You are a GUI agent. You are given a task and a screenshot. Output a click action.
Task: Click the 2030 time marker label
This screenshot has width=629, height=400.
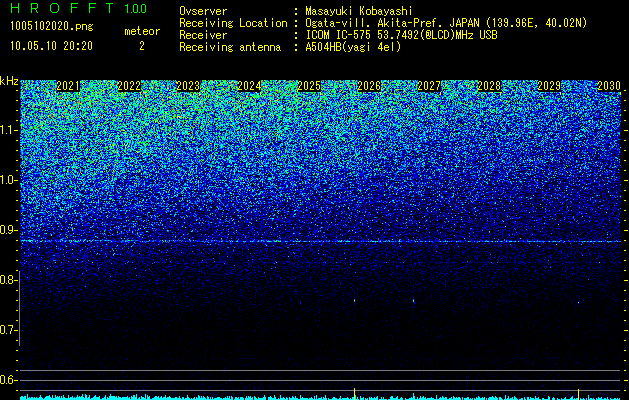609,86
